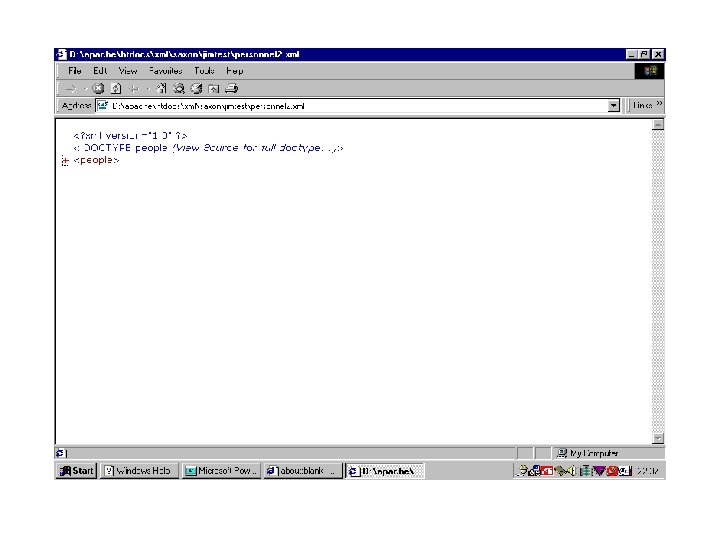The image size is (720, 540).
Task: Open the View menu
Action: coord(128,71)
